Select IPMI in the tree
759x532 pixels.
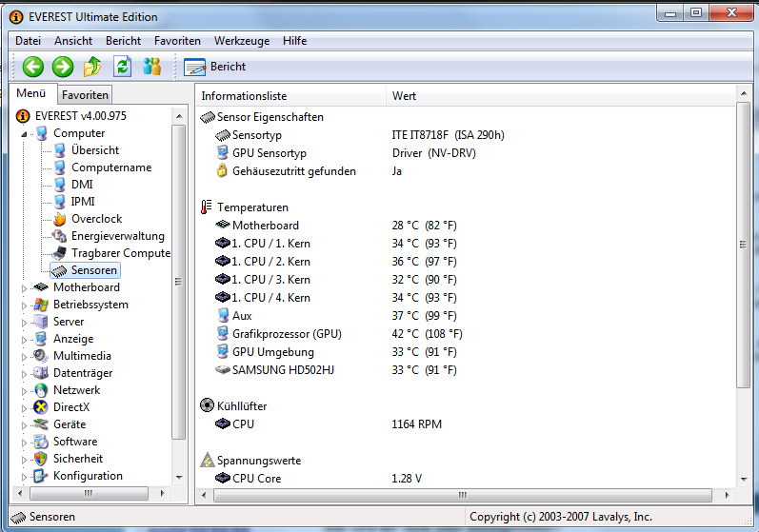[83, 202]
